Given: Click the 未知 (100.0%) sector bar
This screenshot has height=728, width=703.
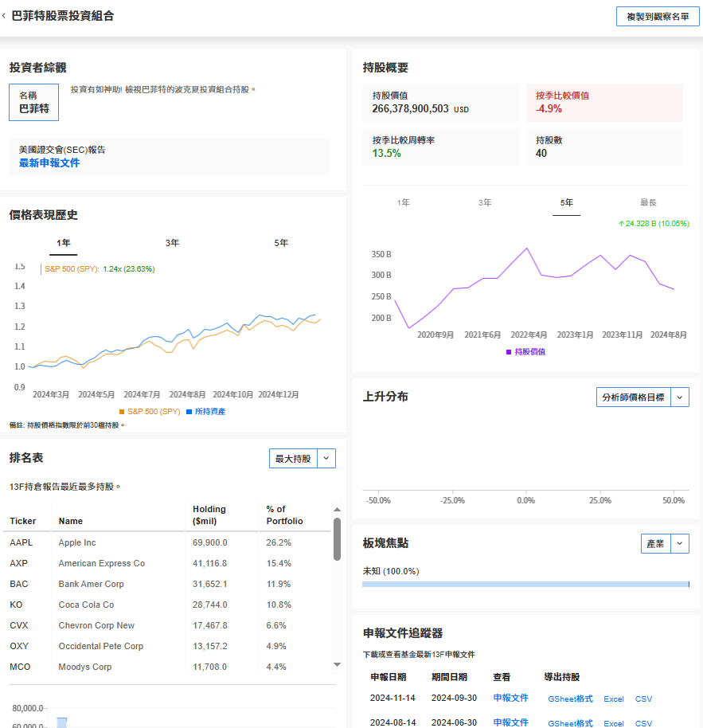Looking at the screenshot, I should pos(525,584).
